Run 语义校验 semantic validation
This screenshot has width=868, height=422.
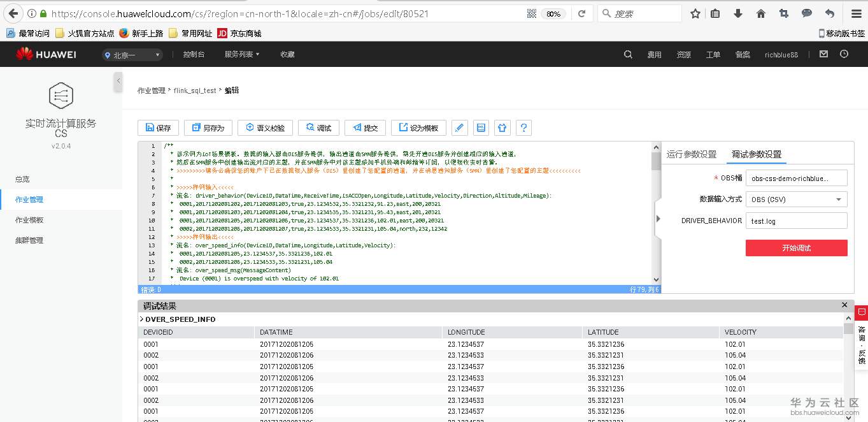pyautogui.click(x=264, y=127)
